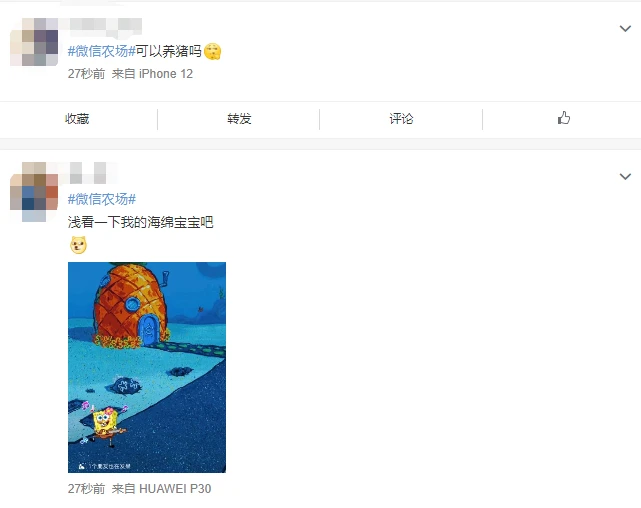Click the HUAWEI P30 source link
Viewport: 641px width, 508px height.
(175, 488)
